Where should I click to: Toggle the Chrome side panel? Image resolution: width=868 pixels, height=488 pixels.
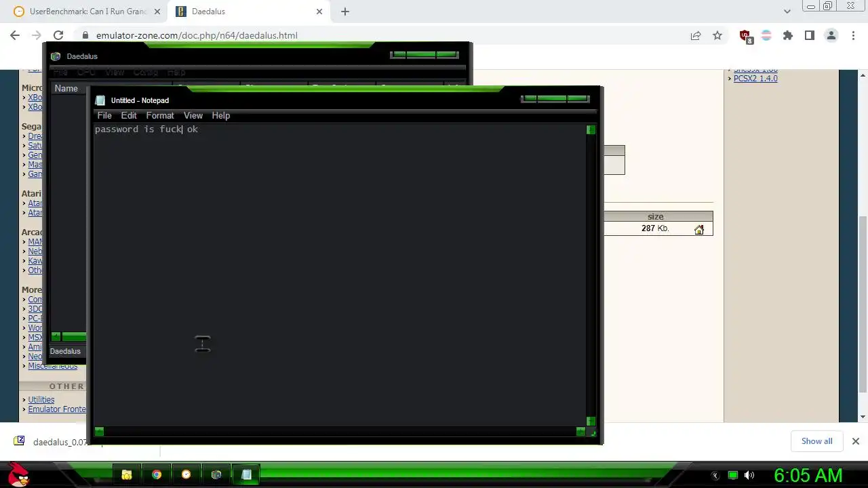pos(810,35)
